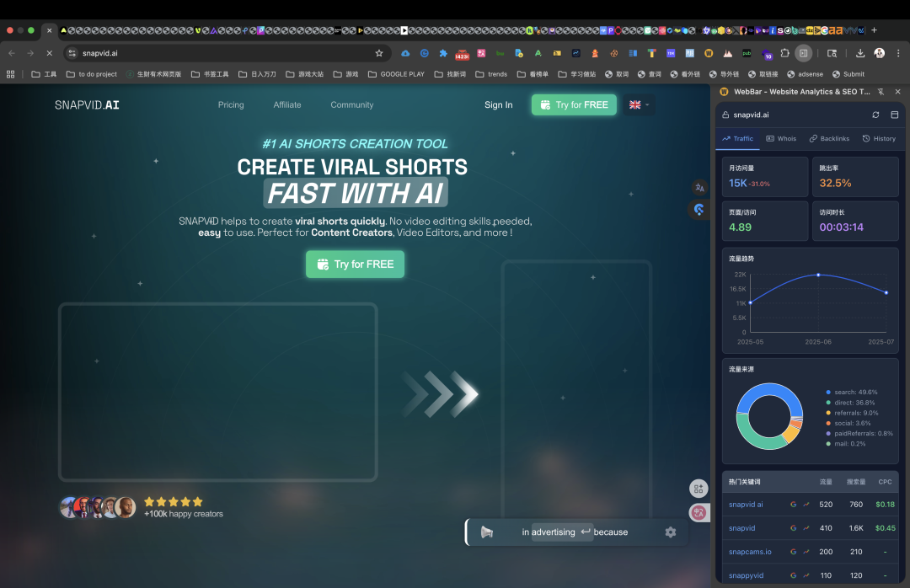910x588 pixels.
Task: Click the 月访问量 15K card
Action: click(765, 177)
